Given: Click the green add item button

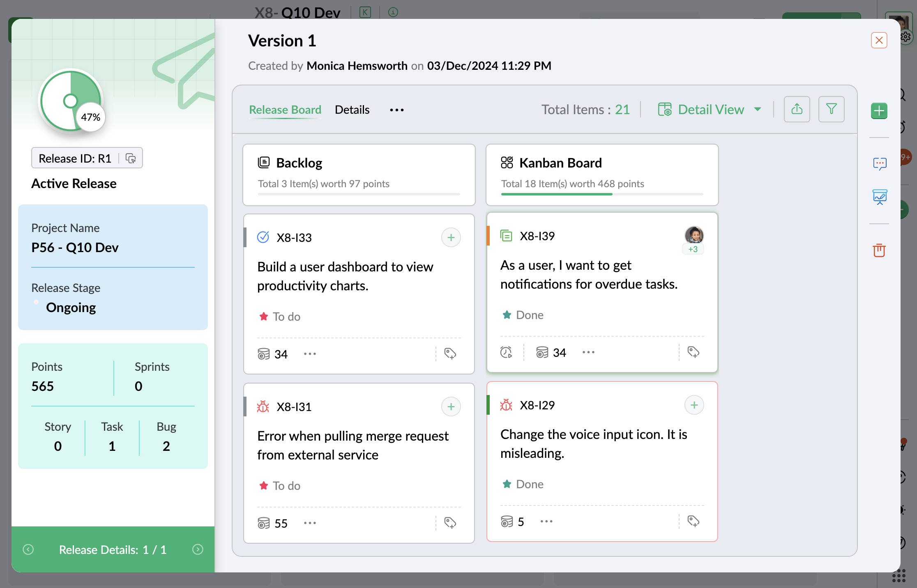Looking at the screenshot, I should tap(879, 111).
